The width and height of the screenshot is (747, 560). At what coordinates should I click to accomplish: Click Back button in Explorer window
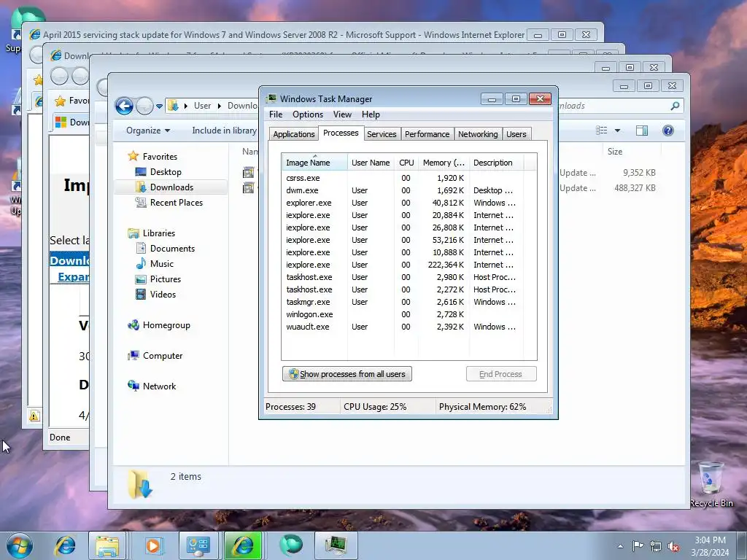pyautogui.click(x=124, y=106)
